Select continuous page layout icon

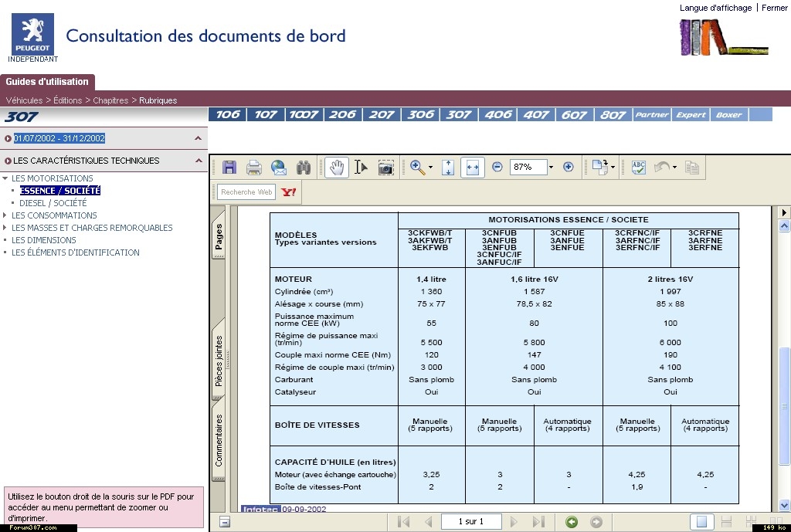[x=726, y=521]
